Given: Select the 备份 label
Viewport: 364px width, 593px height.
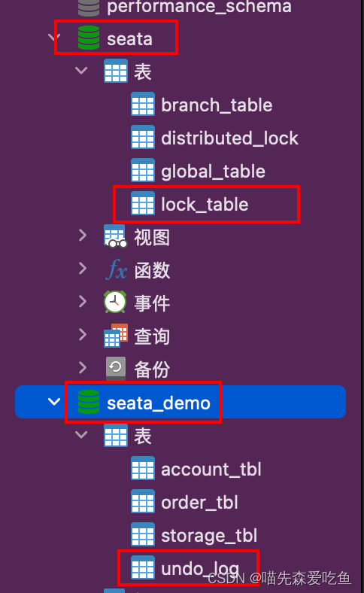Looking at the screenshot, I should tap(152, 369).
